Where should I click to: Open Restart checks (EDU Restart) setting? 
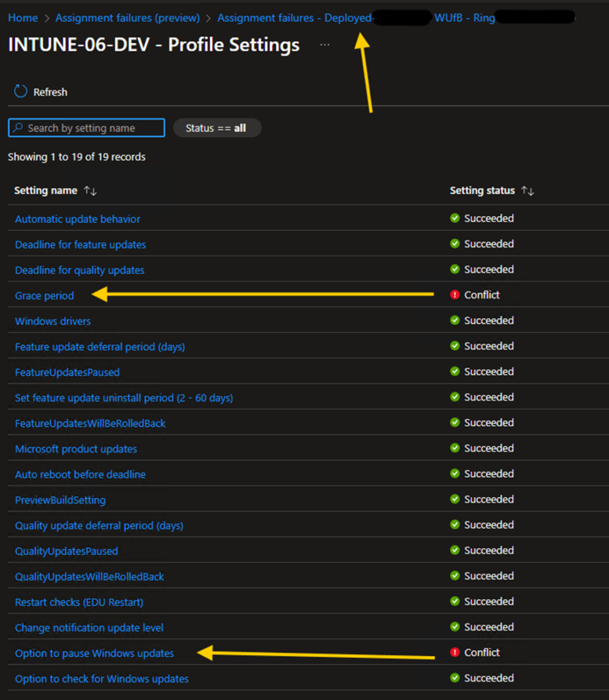click(79, 602)
